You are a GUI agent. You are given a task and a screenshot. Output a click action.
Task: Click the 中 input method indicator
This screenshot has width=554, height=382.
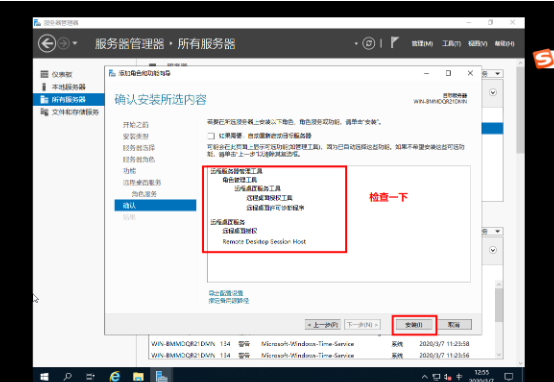tap(459, 377)
